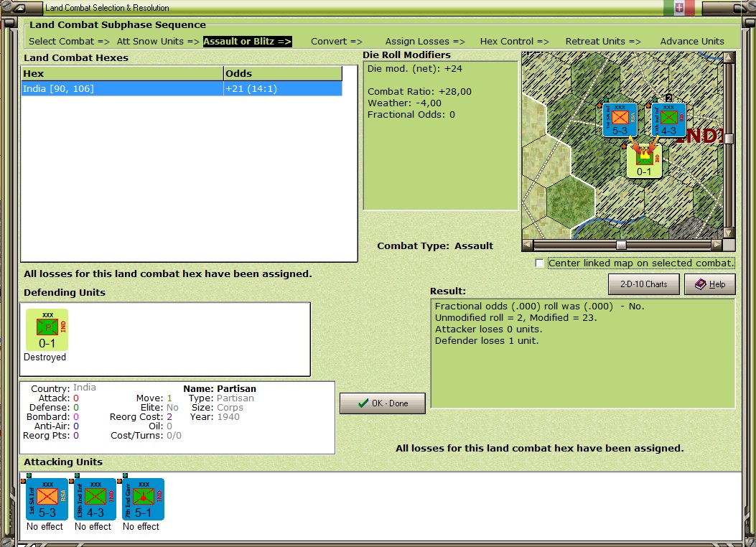
Task: Click 'Unmodified roll = 2, Modified = 23.' text
Action: [516, 317]
